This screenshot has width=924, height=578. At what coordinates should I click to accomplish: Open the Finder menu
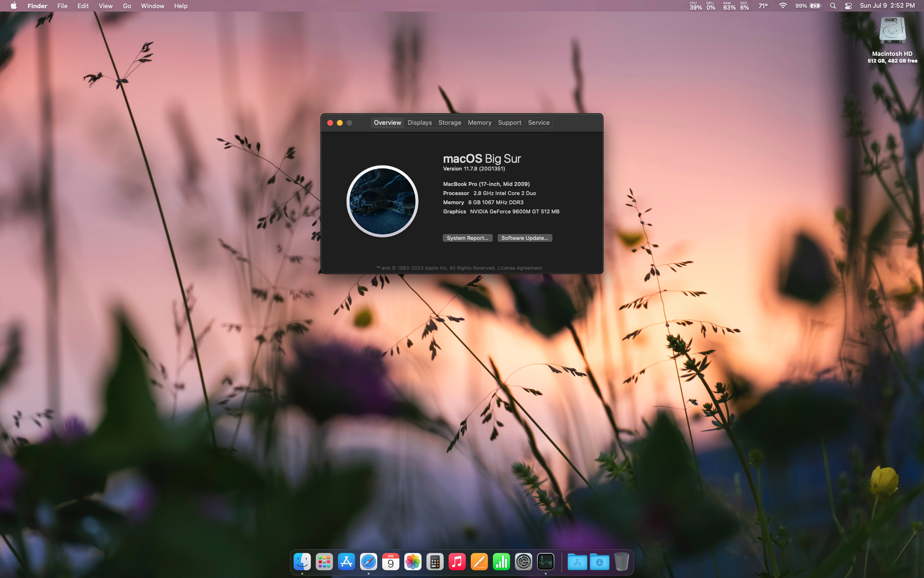coord(37,6)
